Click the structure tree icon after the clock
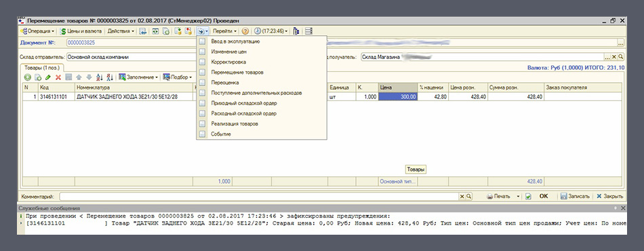Screen dimensions: 644x251 pyautogui.click(x=296, y=31)
